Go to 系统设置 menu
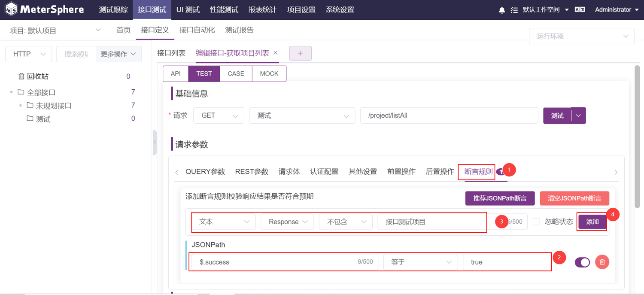Screen dimensions: 644x295 (340, 10)
